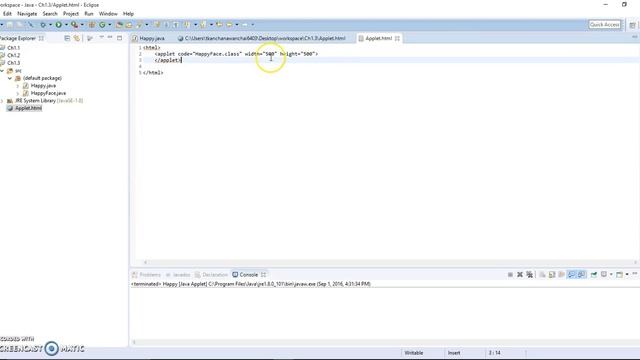Select Happy.java in Package Explorer
Image resolution: width=640 pixels, height=360 pixels.
(x=43, y=86)
